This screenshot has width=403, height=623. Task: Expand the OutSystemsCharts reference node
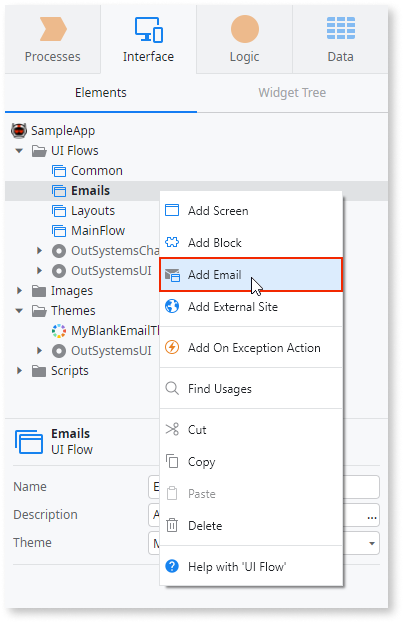click(39, 250)
